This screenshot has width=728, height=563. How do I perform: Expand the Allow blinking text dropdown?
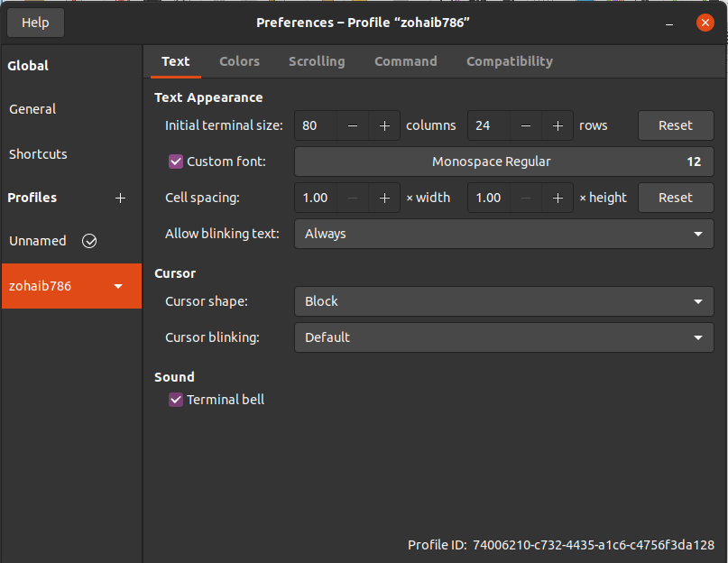[x=503, y=234]
